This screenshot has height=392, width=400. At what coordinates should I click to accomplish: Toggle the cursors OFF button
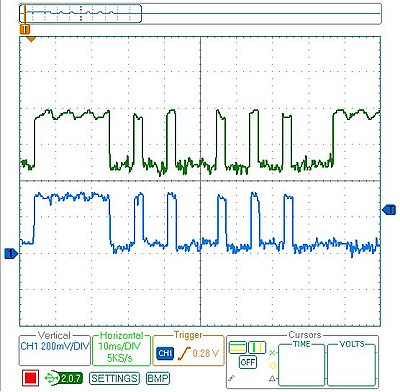[248, 362]
